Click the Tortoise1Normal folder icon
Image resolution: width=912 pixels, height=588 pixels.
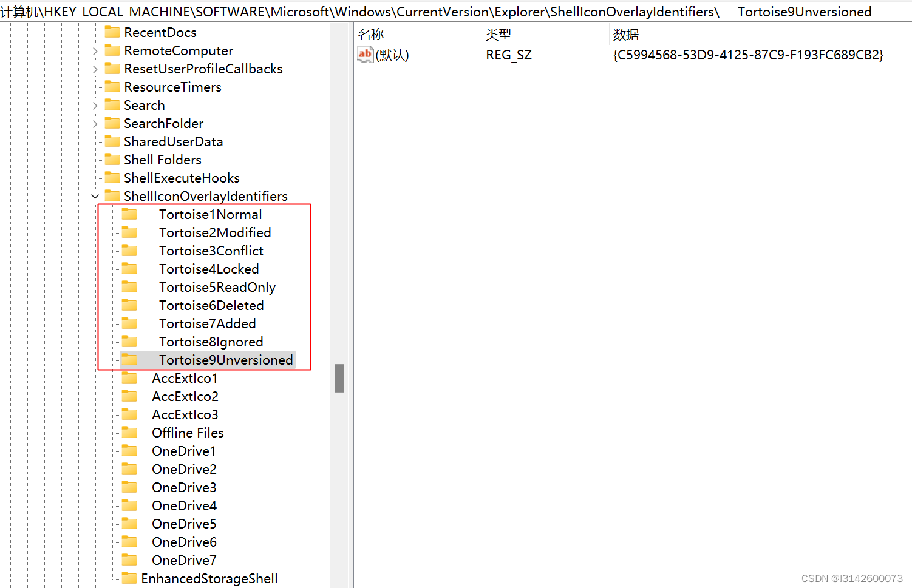[x=129, y=214]
